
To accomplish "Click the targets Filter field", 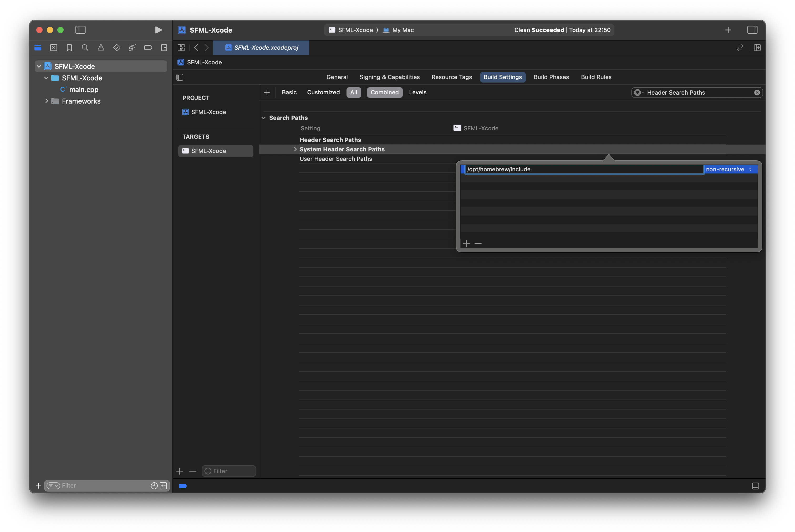I will (x=229, y=470).
